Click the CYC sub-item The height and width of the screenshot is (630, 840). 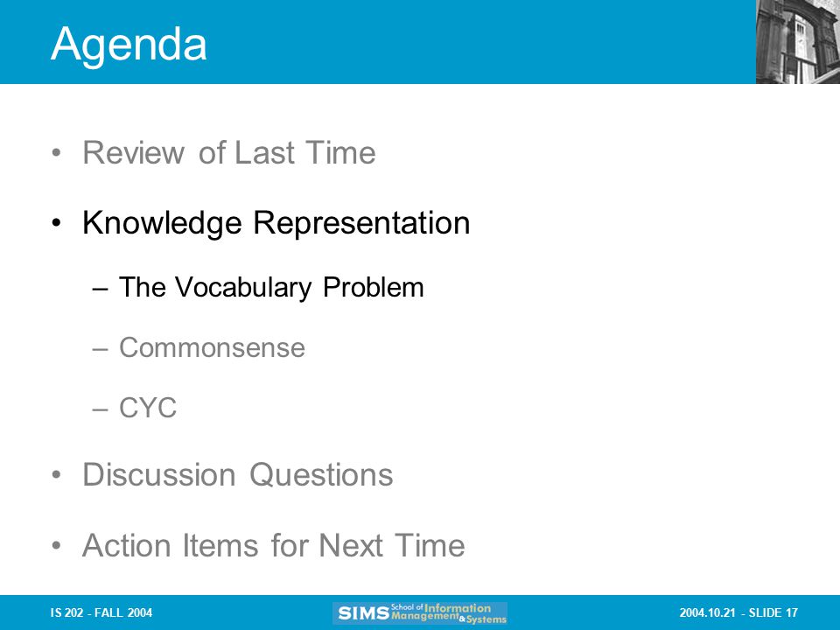(x=147, y=408)
